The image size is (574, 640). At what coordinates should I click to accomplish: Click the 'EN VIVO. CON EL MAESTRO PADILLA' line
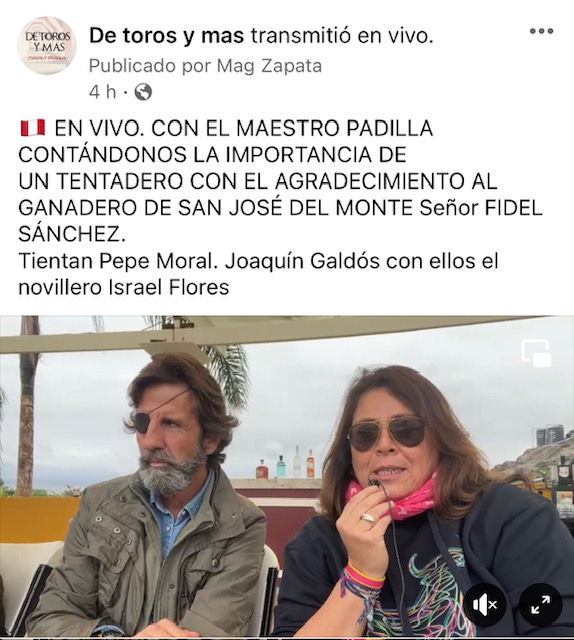click(x=243, y=128)
